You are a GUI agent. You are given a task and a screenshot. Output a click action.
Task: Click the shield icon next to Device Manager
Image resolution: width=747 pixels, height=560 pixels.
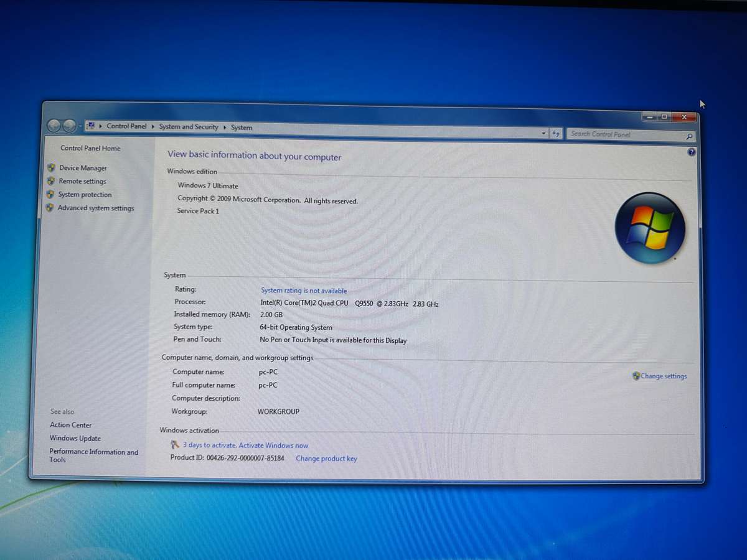coord(50,168)
